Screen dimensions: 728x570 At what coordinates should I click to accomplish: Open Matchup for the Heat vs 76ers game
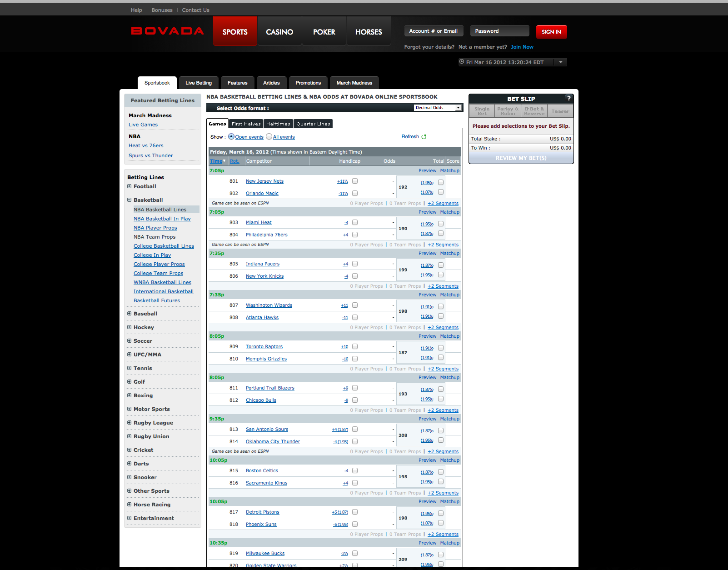pyautogui.click(x=450, y=212)
